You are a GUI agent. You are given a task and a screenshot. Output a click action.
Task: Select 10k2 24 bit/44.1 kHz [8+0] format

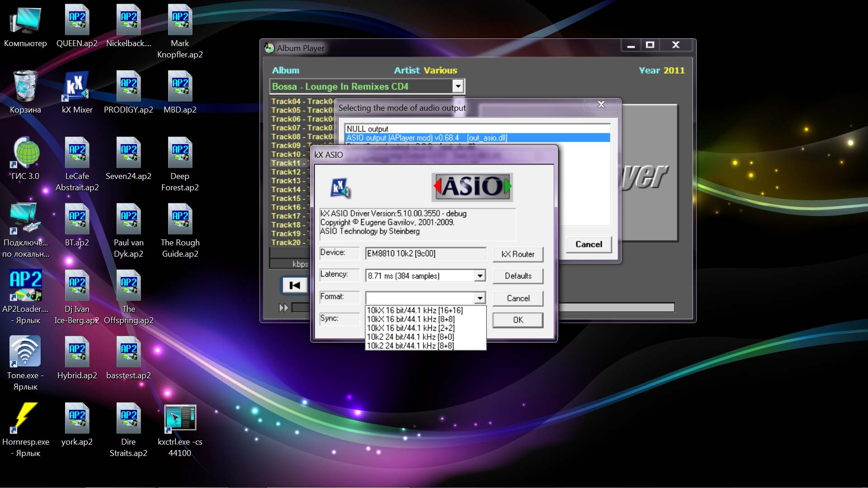coord(425,337)
